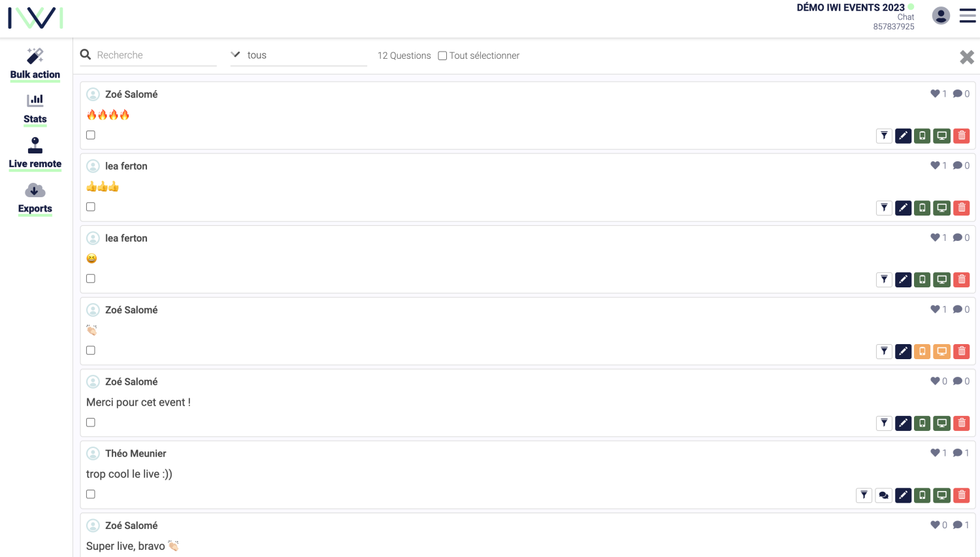Viewport: 980px width, 557px height.
Task: Edit Zoé Salomé's fire emoji message
Action: (904, 136)
